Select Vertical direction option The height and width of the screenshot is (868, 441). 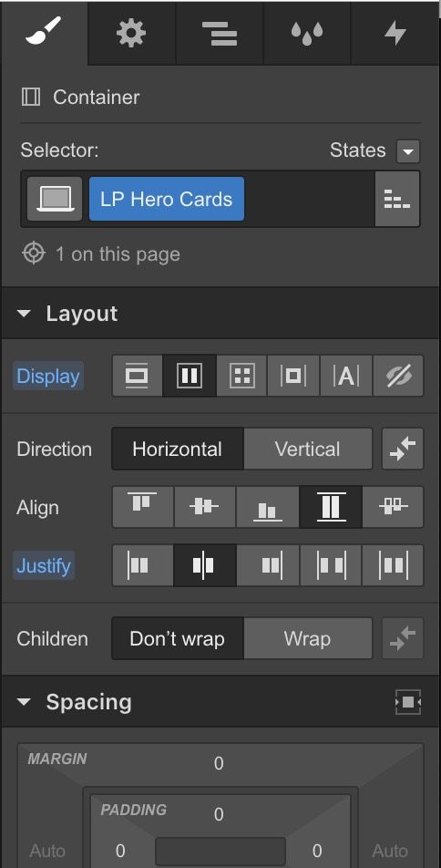308,449
